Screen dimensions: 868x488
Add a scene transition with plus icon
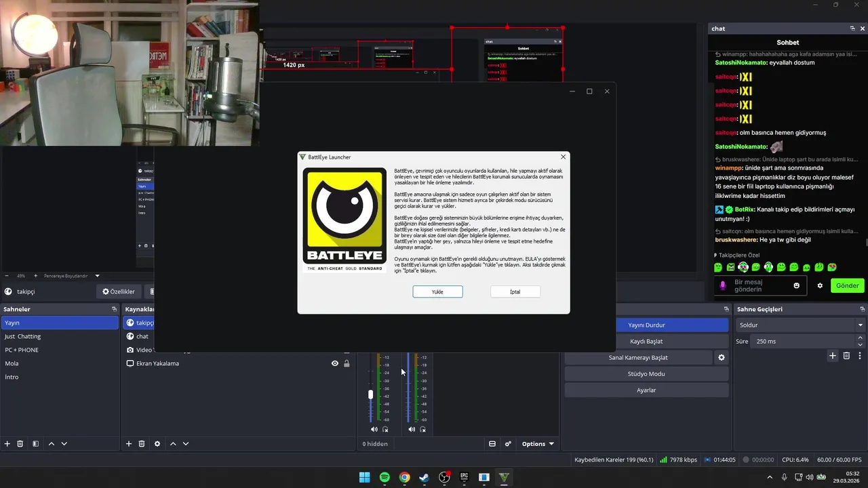[833, 356]
